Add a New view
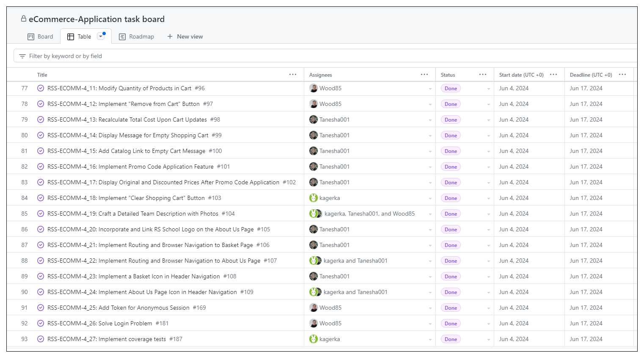 coord(185,37)
